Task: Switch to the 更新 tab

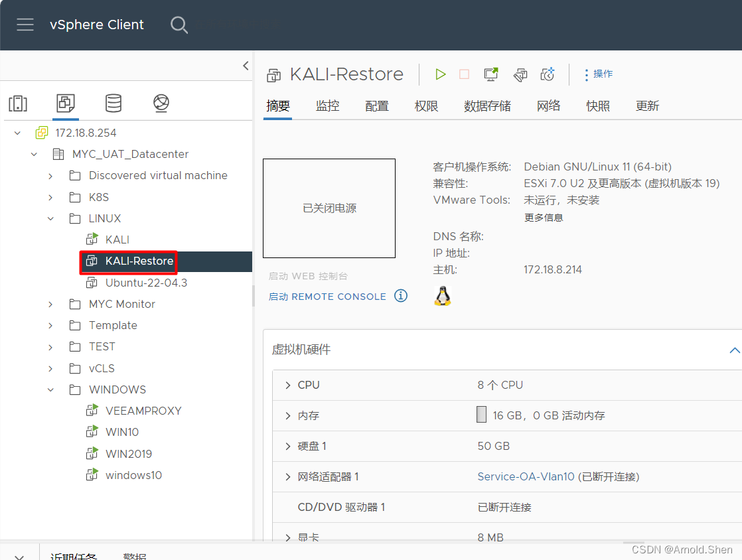Action: tap(647, 106)
